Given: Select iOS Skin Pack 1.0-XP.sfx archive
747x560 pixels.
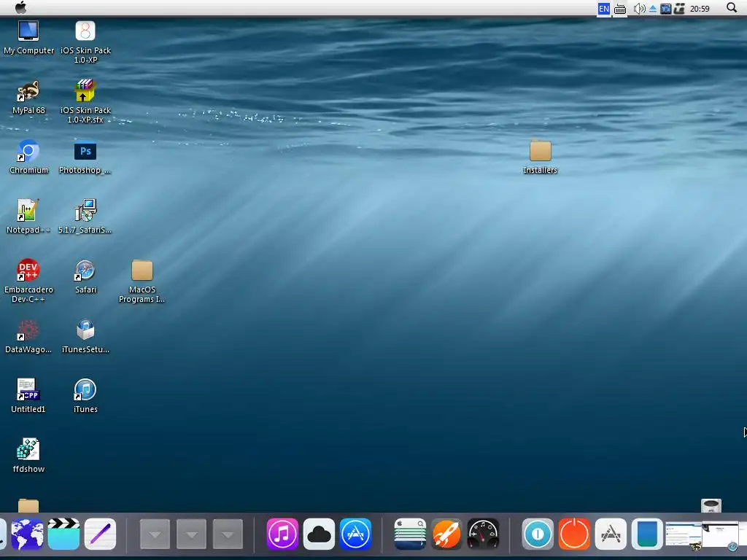Looking at the screenshot, I should coord(85,101).
